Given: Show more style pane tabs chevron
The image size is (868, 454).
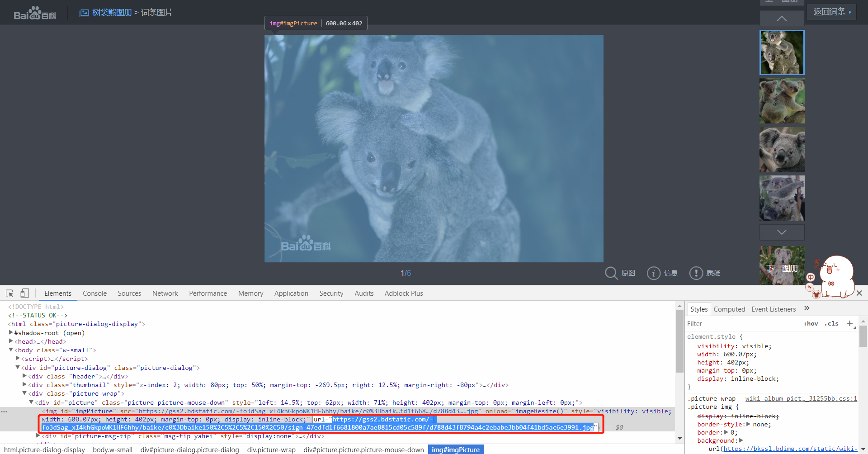Looking at the screenshot, I should (x=807, y=308).
